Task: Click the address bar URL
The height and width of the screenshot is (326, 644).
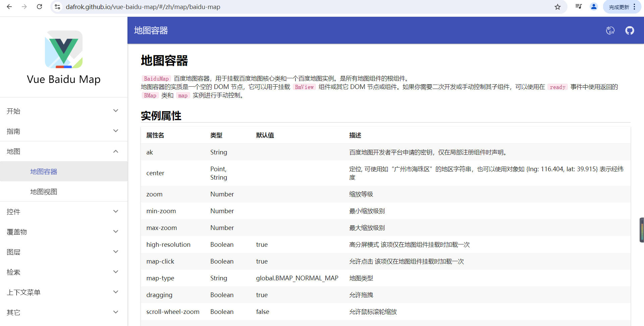Action: 143,7
